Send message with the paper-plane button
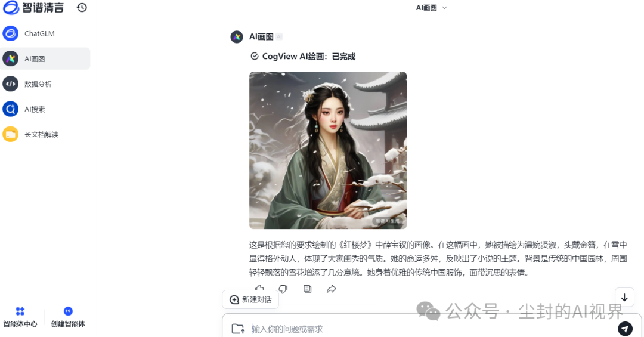Viewport: 644px width, 337px height. [625, 329]
